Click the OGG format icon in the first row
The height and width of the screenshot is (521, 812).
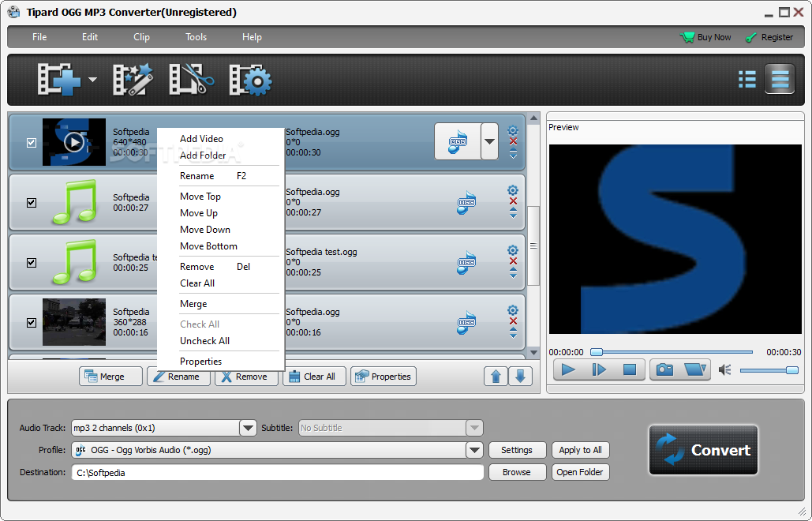click(x=457, y=141)
